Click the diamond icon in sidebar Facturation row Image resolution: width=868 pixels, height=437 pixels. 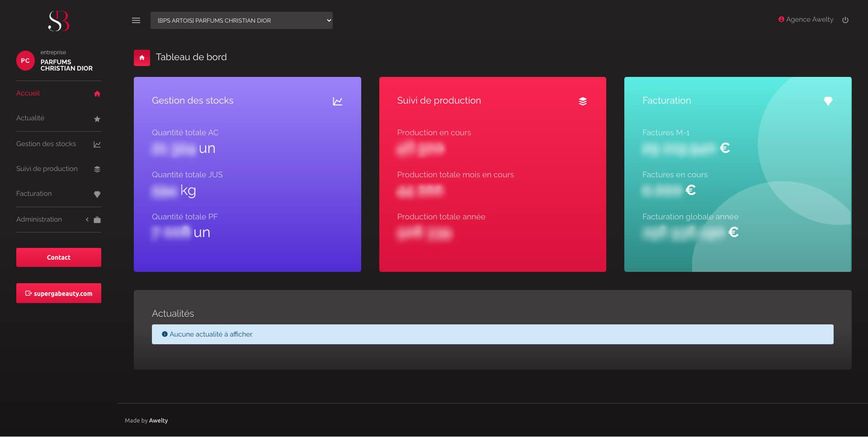97,195
